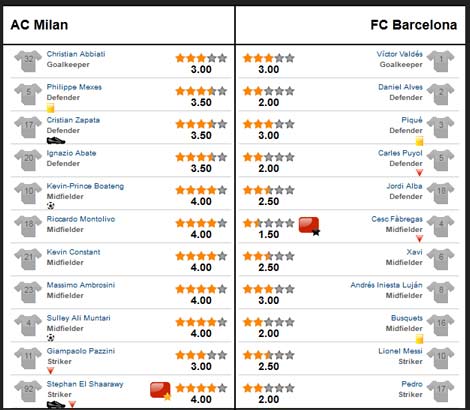
Task: Click the red flop card next to Cesc Fàbregas
Action: click(309, 226)
